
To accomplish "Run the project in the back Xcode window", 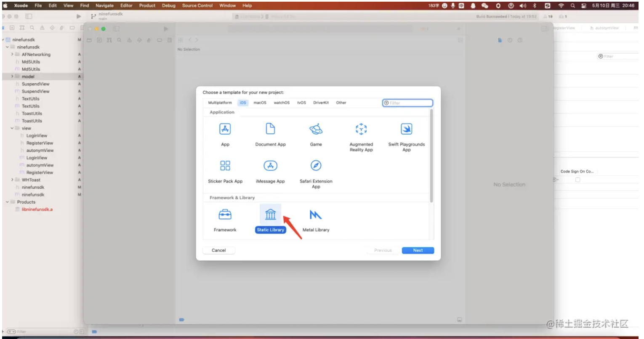I will [79, 16].
